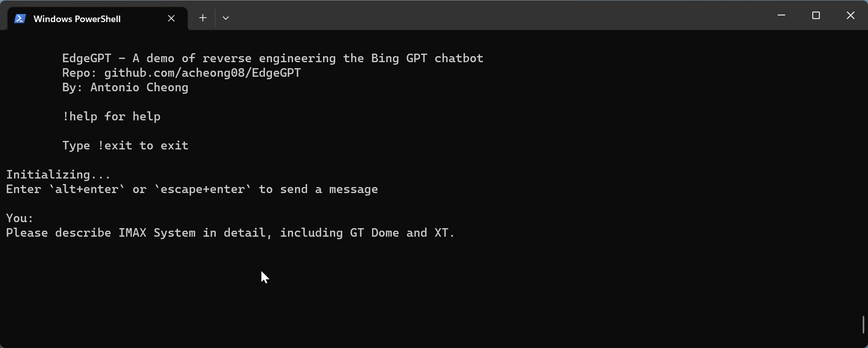This screenshot has width=868, height=348.
Task: Minimize the Windows Terminal window
Action: point(781,15)
